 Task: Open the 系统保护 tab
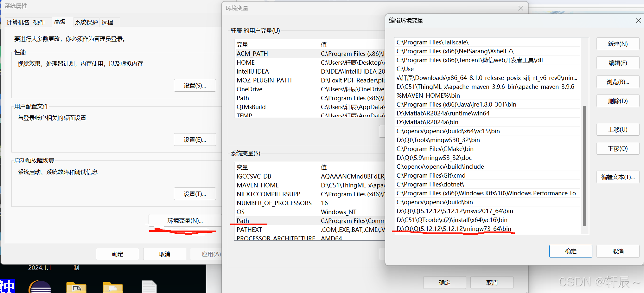pos(86,22)
